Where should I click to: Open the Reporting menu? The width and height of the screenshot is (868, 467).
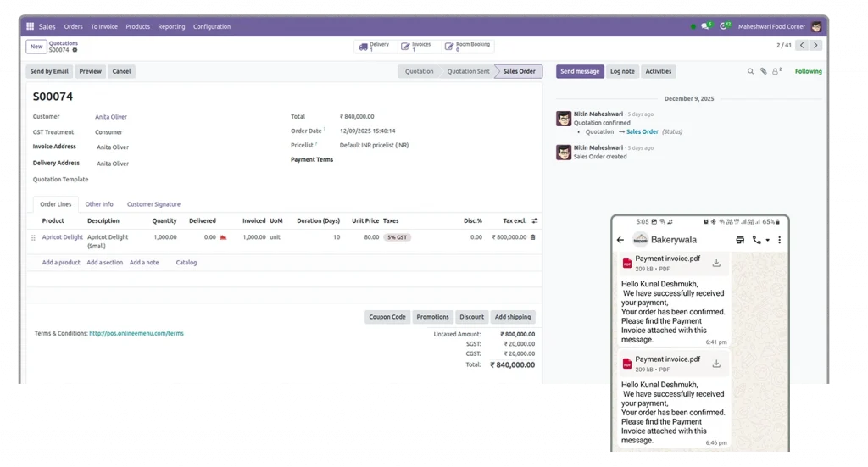[x=171, y=26]
